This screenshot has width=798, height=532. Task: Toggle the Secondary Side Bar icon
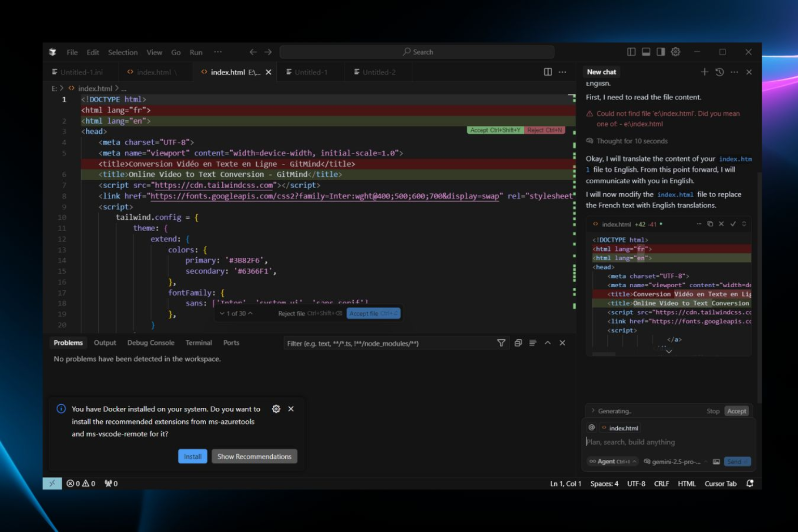[660, 51]
